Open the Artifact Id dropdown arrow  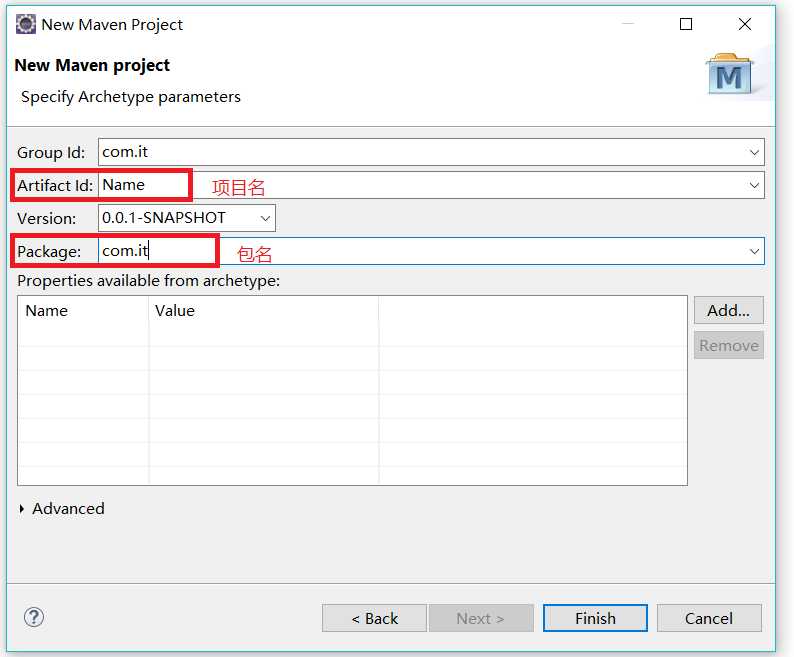pyautogui.click(x=754, y=185)
